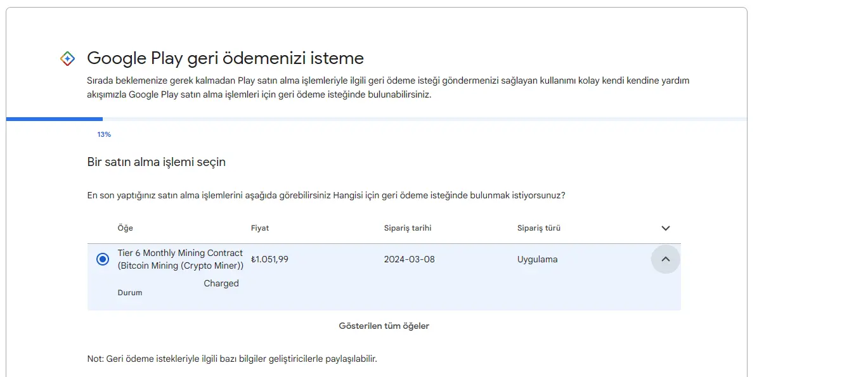Click the note about sharing info with developers

(232, 359)
